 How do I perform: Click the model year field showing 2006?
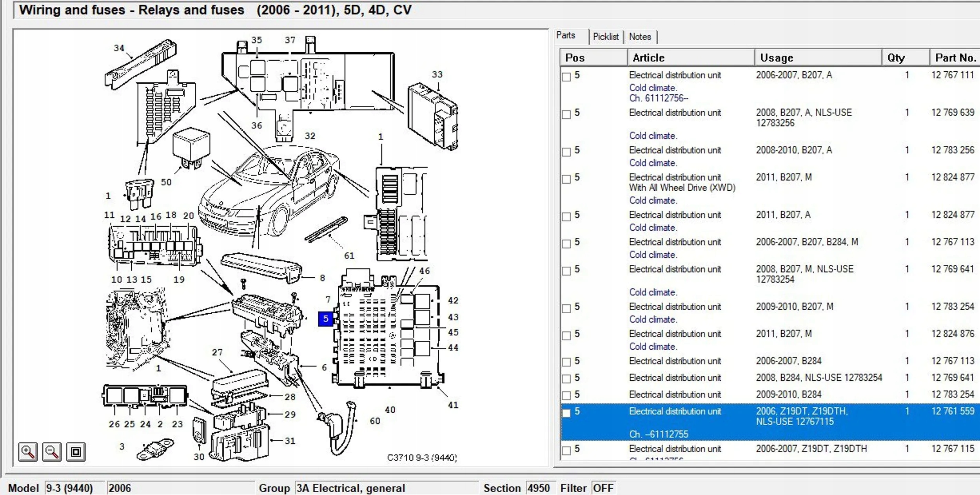[180, 488]
